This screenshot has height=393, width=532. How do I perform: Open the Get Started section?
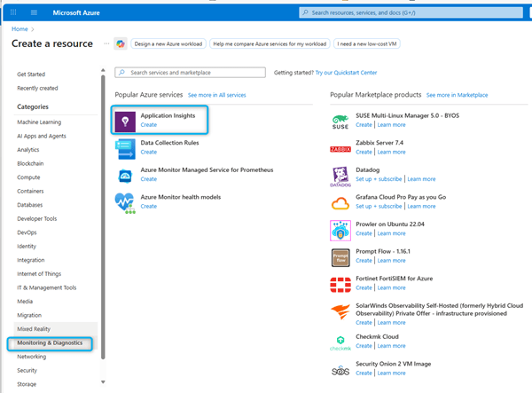pos(33,74)
